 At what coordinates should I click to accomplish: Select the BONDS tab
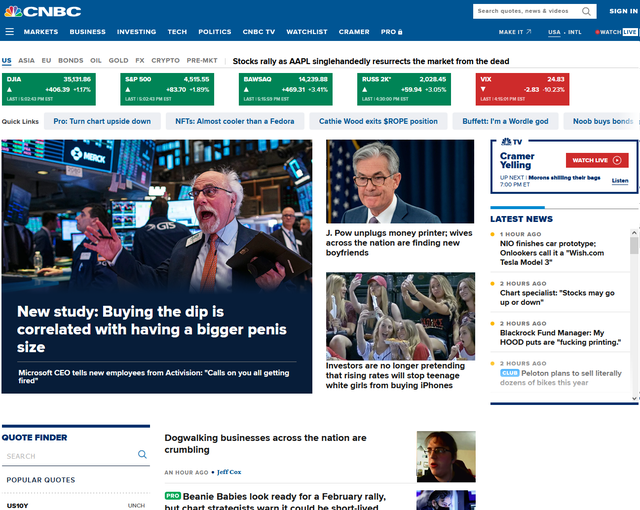[71, 60]
